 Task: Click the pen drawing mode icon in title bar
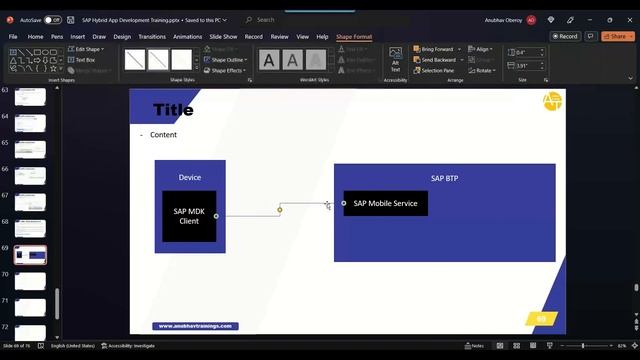[x=570, y=20]
